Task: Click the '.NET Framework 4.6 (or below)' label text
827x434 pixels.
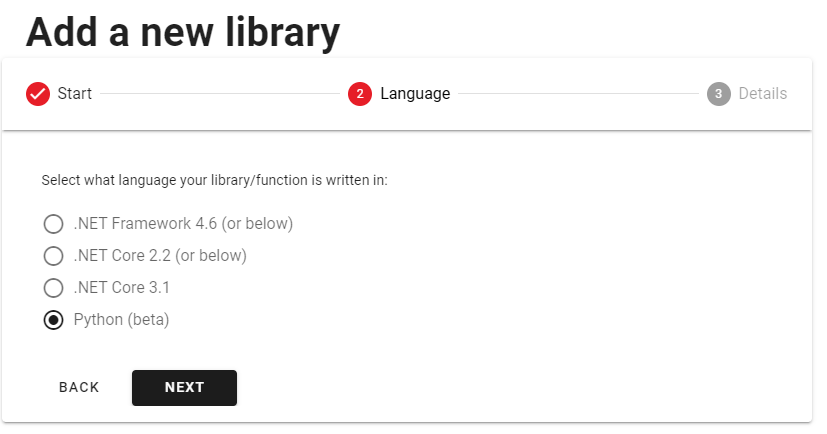Action: (x=184, y=224)
